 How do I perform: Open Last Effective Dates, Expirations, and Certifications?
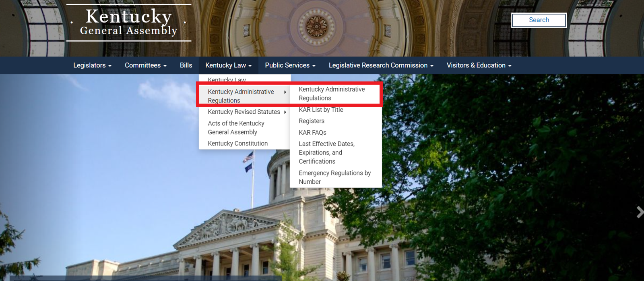326,152
